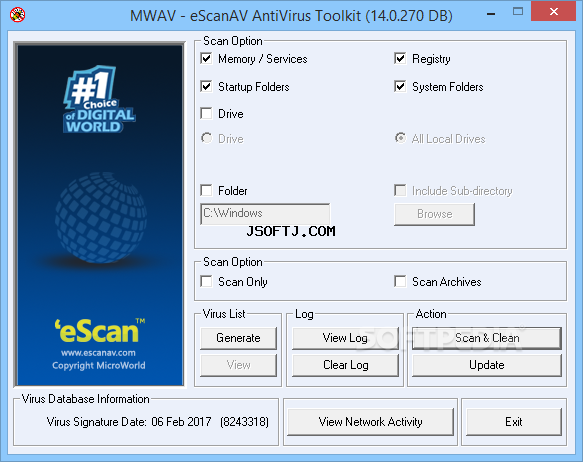This screenshot has height=462, width=583.
Task: Enable the Folder checkbox
Action: (x=206, y=190)
